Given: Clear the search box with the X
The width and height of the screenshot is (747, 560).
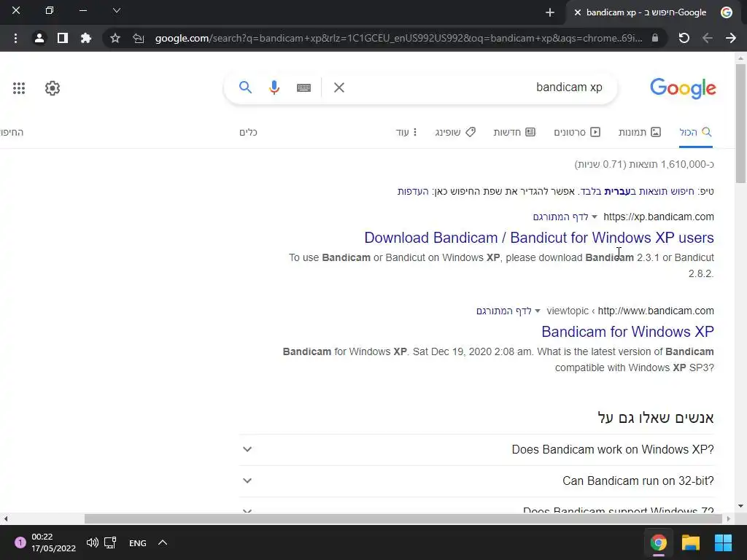Looking at the screenshot, I should [x=339, y=87].
